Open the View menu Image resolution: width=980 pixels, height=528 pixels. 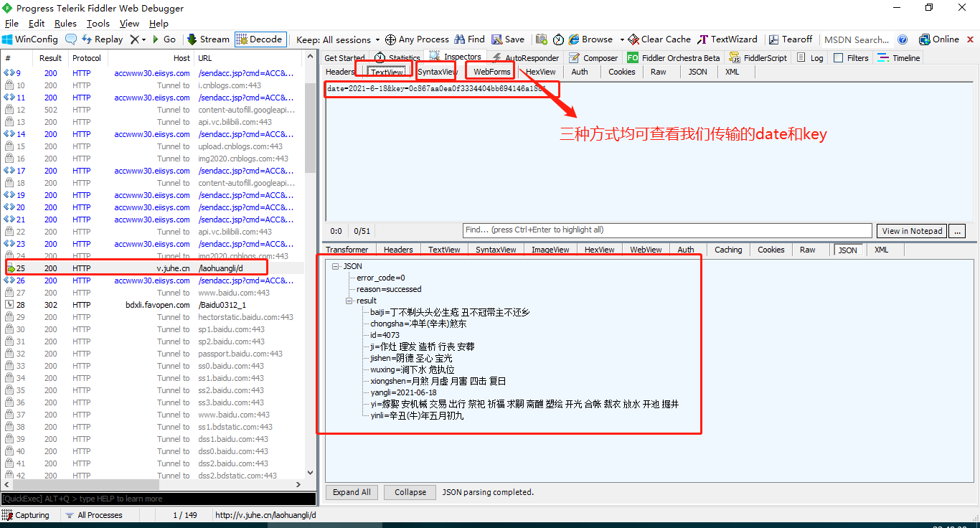(130, 24)
